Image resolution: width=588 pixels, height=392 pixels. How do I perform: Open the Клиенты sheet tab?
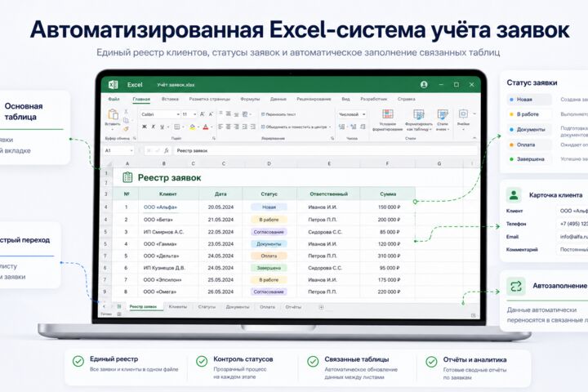point(178,307)
